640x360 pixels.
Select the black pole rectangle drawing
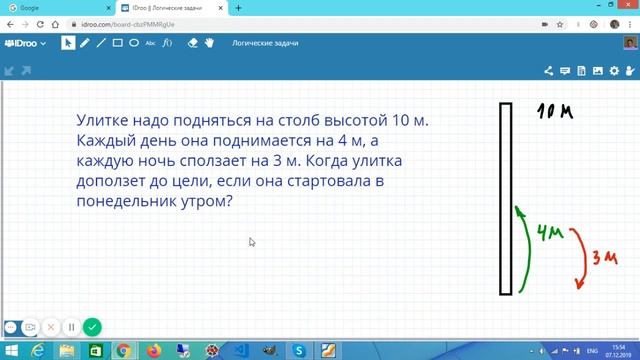coord(506,199)
